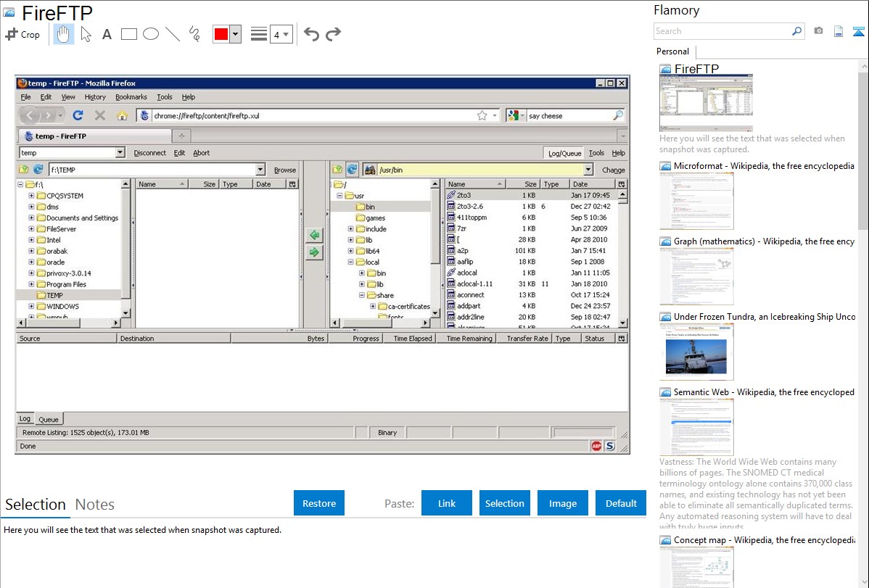Screen dimensions: 869x588
Task: Select the 411toppm file in remote list
Action: [471, 218]
